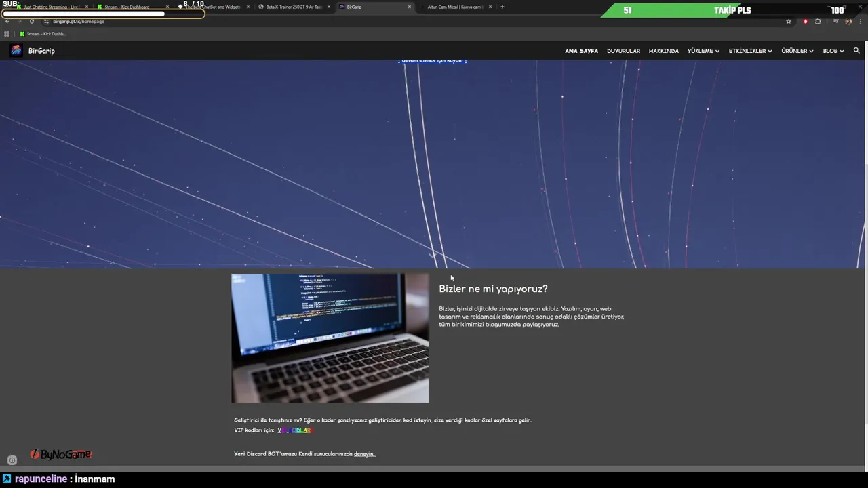Open the apps grid in bookmarks bar
This screenshot has height=488, width=868.
click(x=7, y=34)
